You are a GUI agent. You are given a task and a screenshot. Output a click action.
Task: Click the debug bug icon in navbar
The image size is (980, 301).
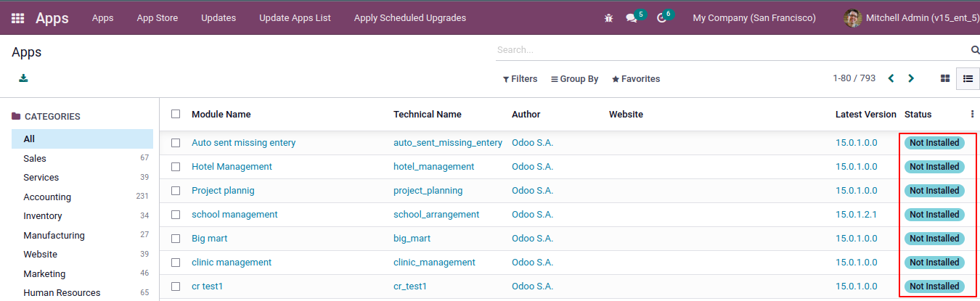click(x=608, y=18)
